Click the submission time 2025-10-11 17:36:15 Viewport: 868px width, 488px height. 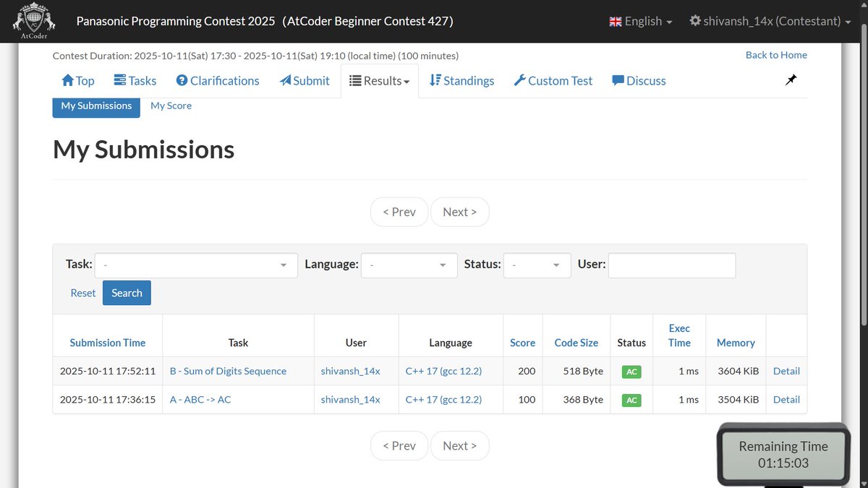108,399
